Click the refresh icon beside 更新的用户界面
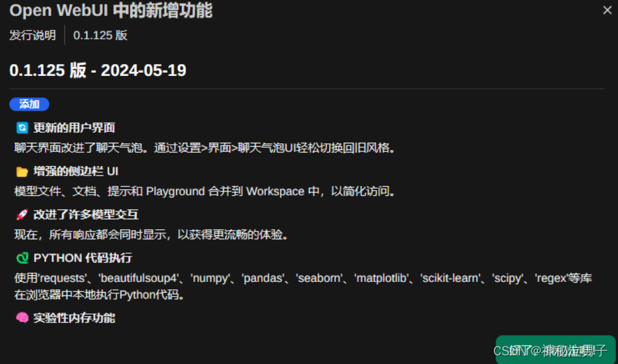Viewport: 618px width, 364px height. 22,127
